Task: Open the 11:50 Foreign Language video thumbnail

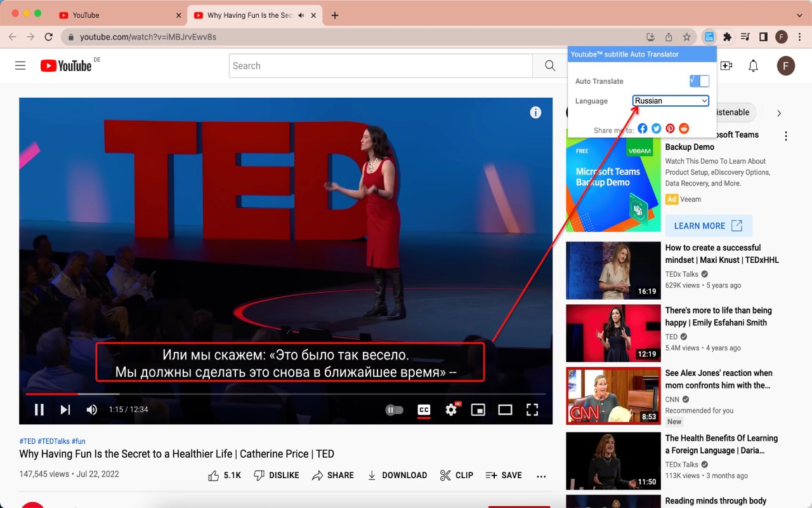Action: [x=613, y=460]
